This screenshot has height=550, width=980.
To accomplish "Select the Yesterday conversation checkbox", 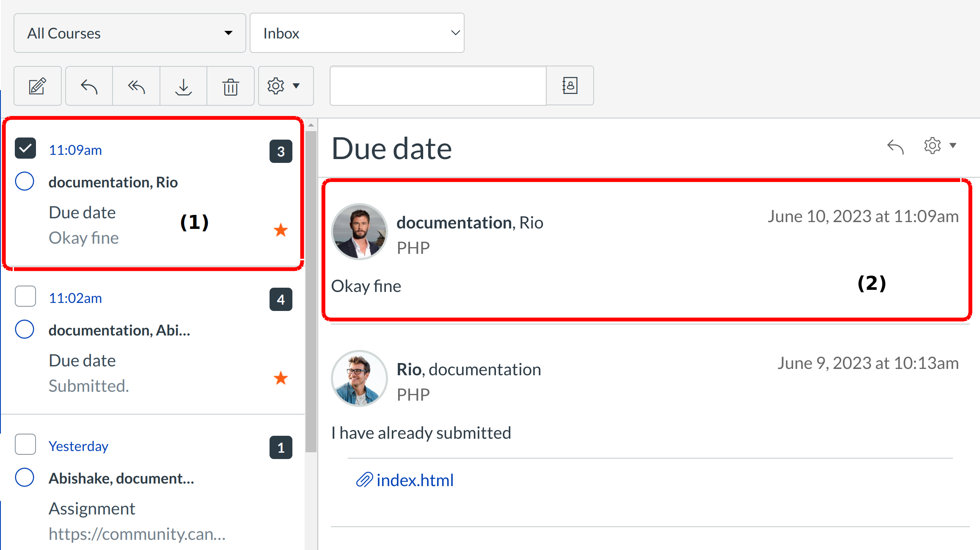I will coord(25,444).
